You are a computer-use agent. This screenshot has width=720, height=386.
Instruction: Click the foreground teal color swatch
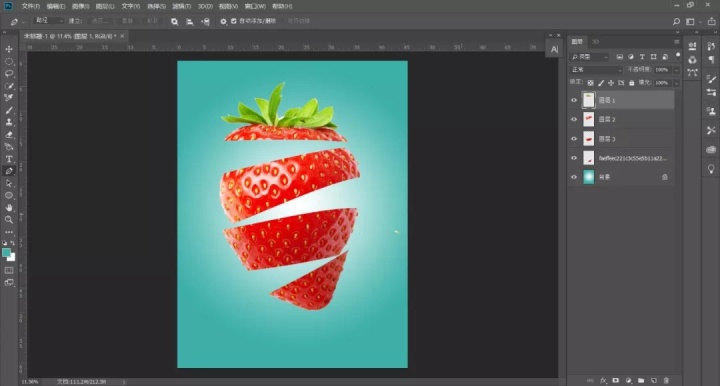6,252
